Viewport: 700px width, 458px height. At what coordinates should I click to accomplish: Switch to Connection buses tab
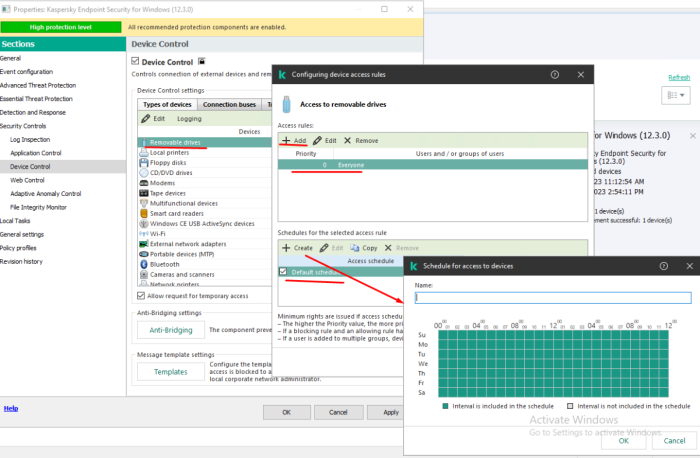coord(228,104)
